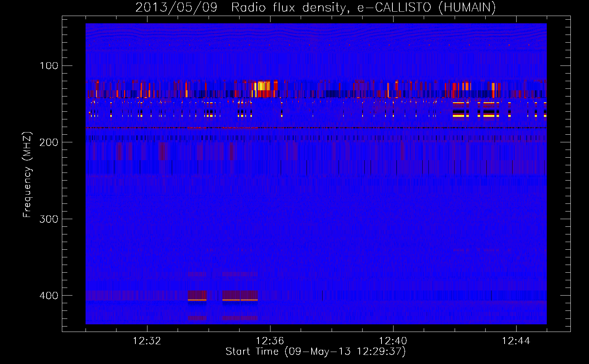Pick the 400 frequency tick label
Viewport: 589px width, 364px height.
pyautogui.click(x=49, y=295)
